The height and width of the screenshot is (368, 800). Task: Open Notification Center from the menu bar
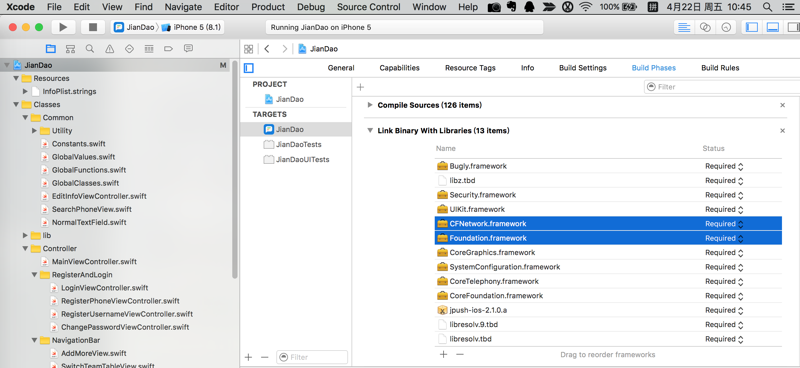pyautogui.click(x=789, y=7)
